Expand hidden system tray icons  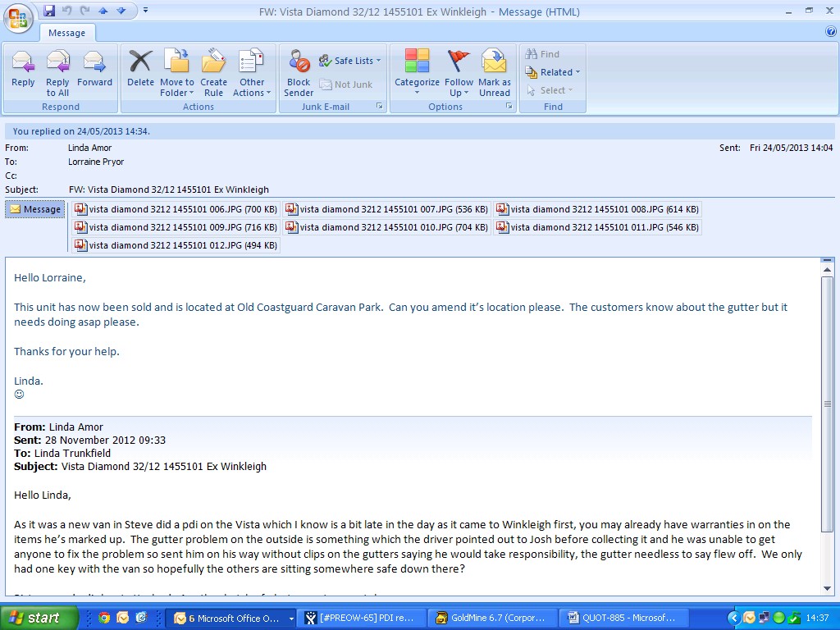tap(733, 619)
